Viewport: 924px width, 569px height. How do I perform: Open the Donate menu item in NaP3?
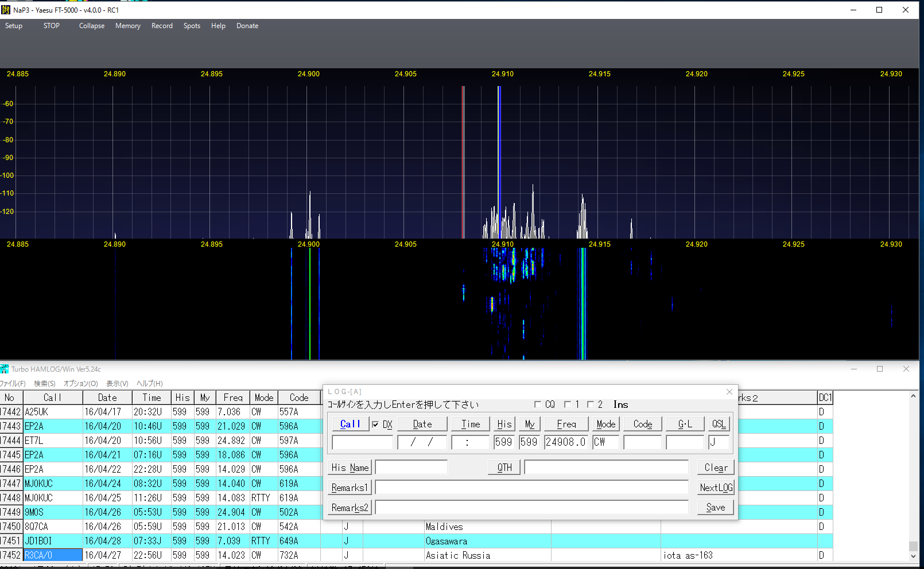tap(247, 26)
